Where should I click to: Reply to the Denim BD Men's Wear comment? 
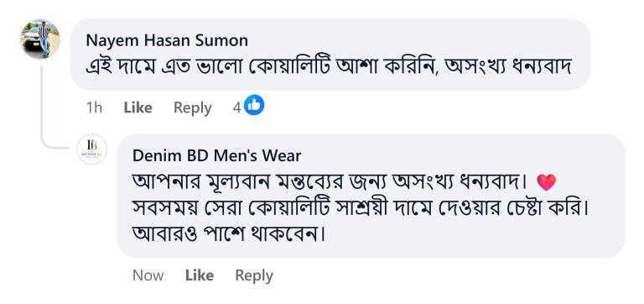(254, 275)
